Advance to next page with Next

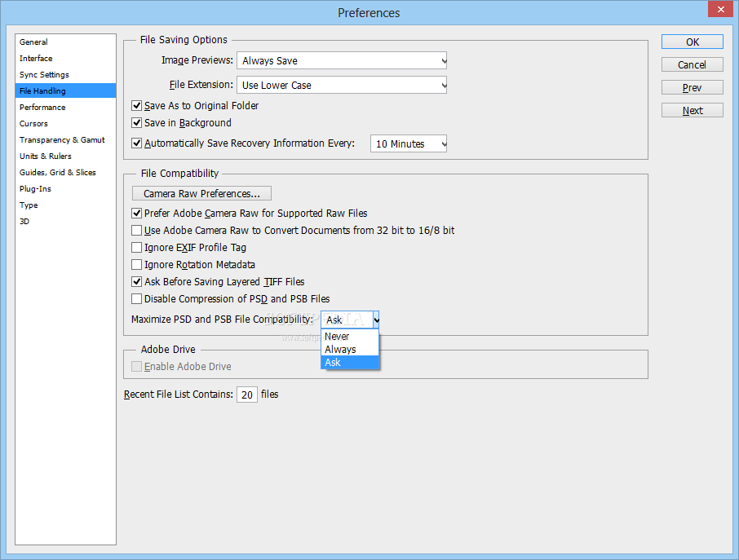(x=693, y=110)
